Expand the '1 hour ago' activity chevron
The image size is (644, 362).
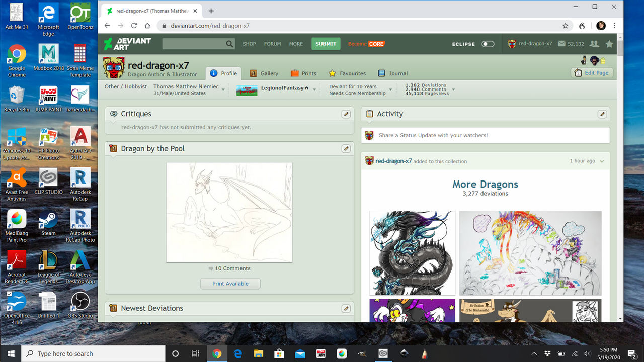click(x=601, y=161)
